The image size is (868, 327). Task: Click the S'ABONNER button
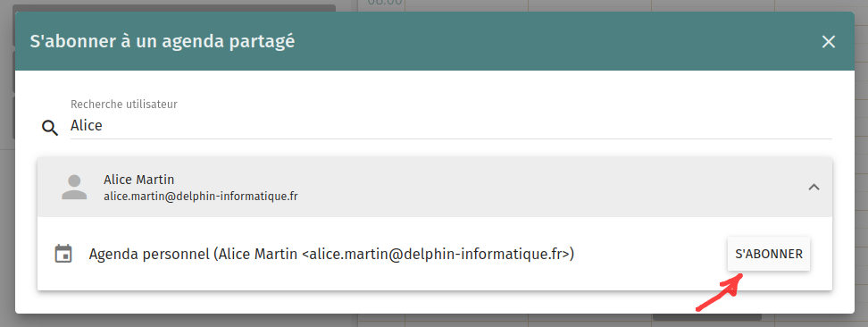point(768,254)
